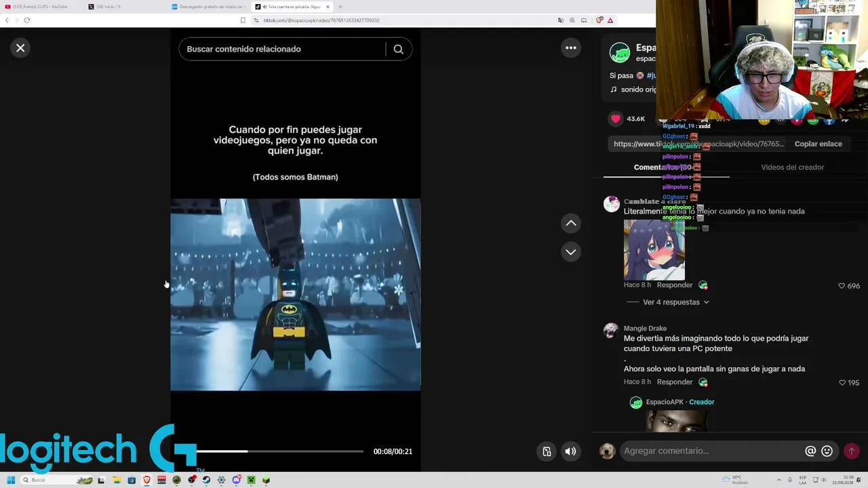Like the video with the heart icon
868x488 pixels.
[616, 119]
